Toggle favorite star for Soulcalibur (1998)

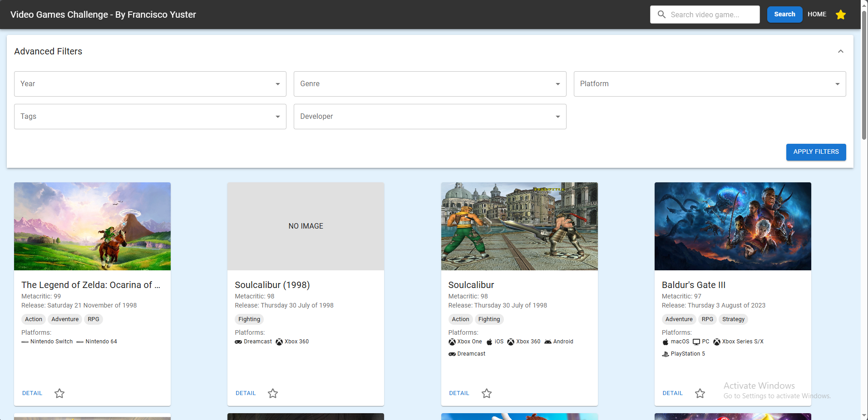click(x=273, y=393)
